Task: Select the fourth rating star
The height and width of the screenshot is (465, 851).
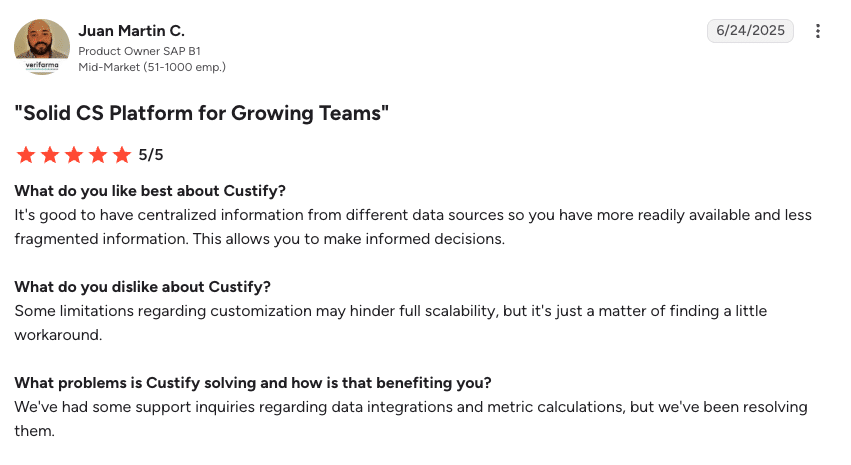Action: click(98, 155)
